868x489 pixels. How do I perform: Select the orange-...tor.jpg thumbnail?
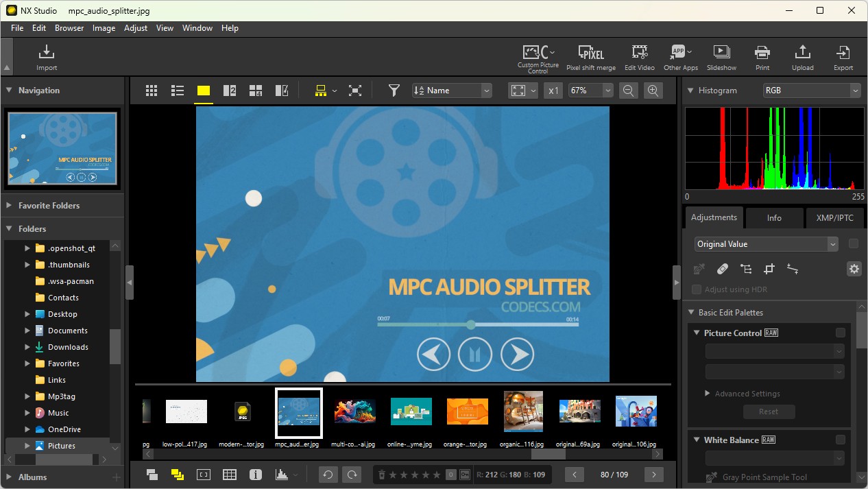(x=468, y=412)
